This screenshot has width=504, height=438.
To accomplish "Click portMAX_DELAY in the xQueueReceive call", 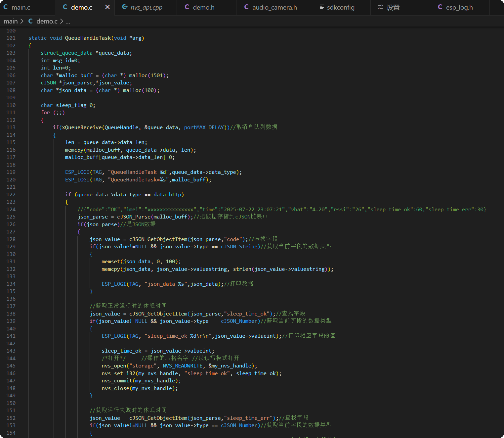I will (x=204, y=127).
